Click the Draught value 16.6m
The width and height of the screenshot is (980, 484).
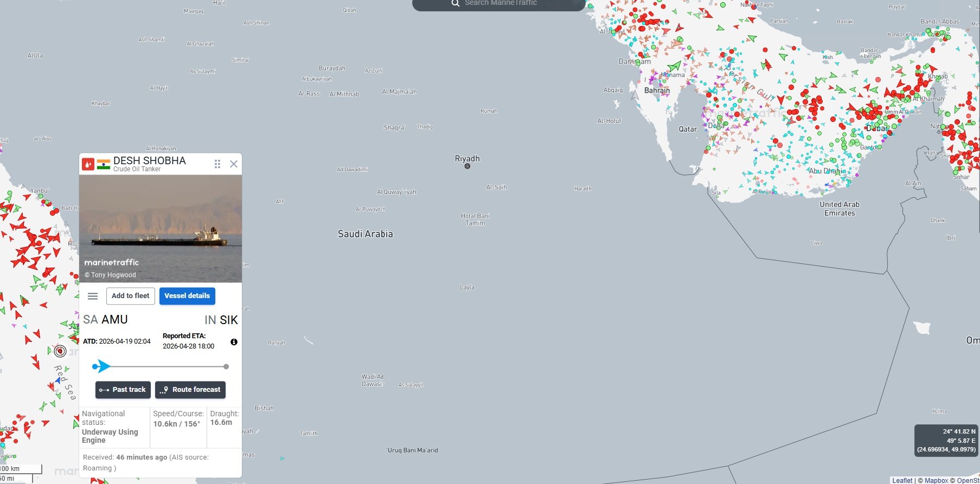click(221, 422)
